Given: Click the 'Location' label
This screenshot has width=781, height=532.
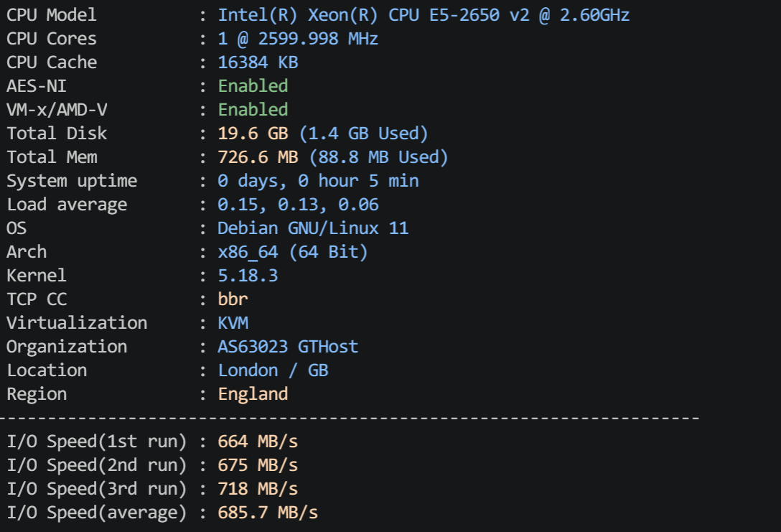Looking at the screenshot, I should coord(47,370).
